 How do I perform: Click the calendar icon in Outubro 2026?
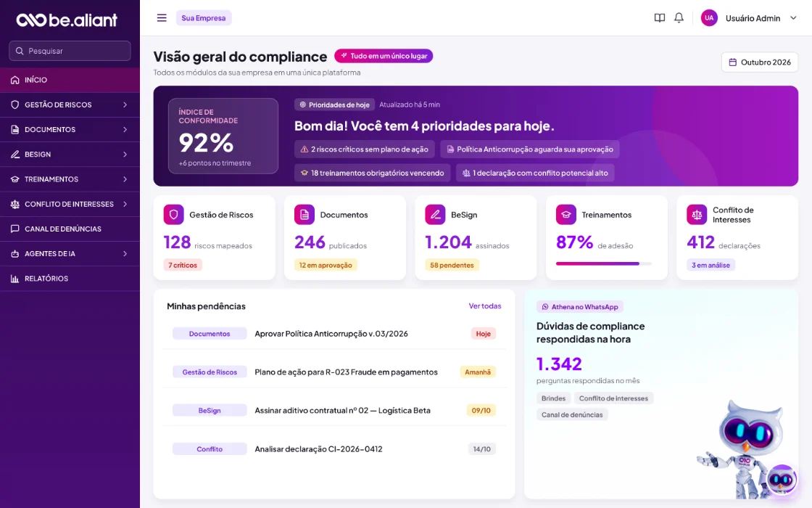click(x=733, y=62)
